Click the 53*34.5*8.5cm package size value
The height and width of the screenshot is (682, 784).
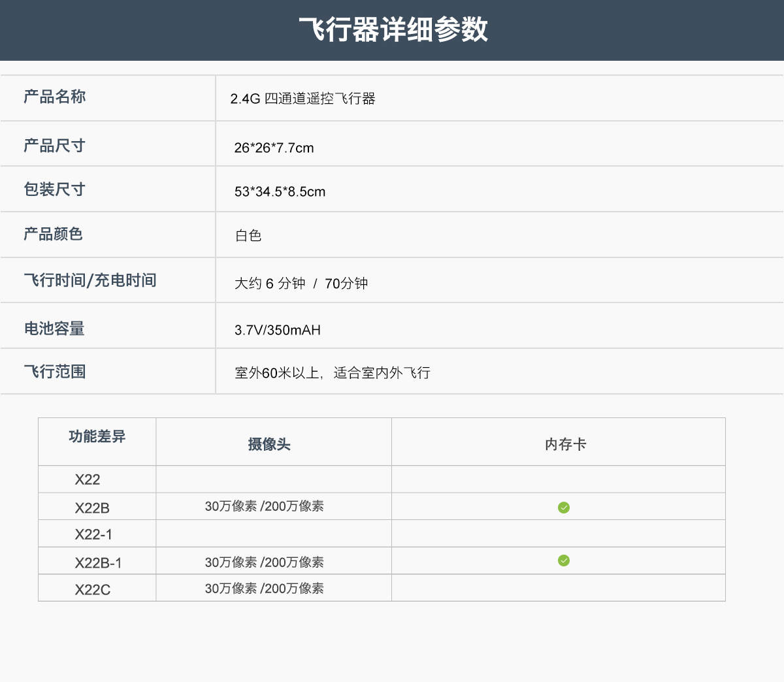pos(280,191)
